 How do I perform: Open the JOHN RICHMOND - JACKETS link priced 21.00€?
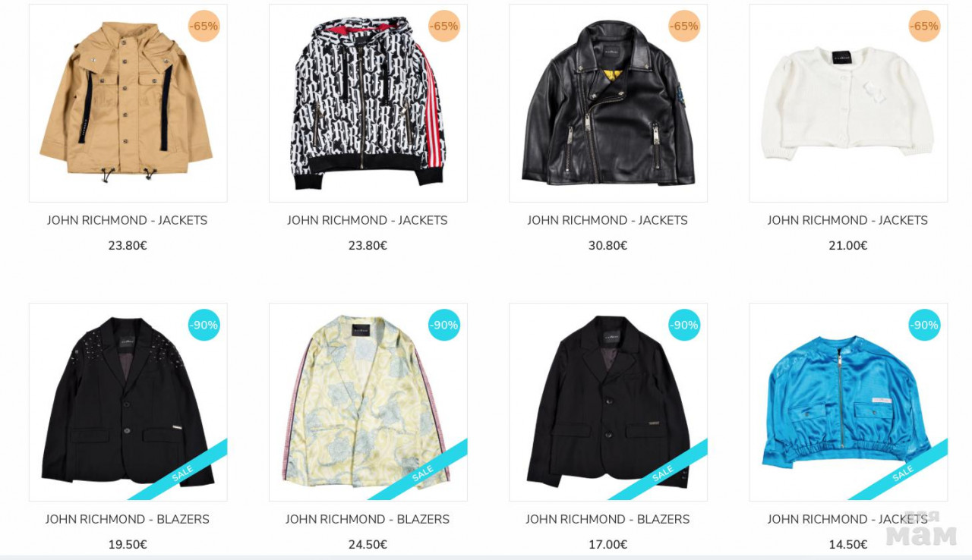[847, 220]
